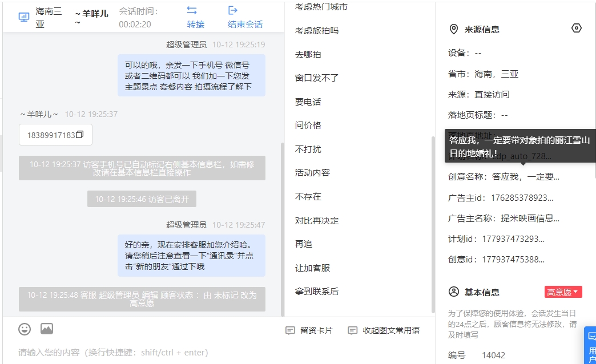Click the 广告主名称 提米映画信息… row
The width and height of the screenshot is (596, 364).
(x=504, y=219)
